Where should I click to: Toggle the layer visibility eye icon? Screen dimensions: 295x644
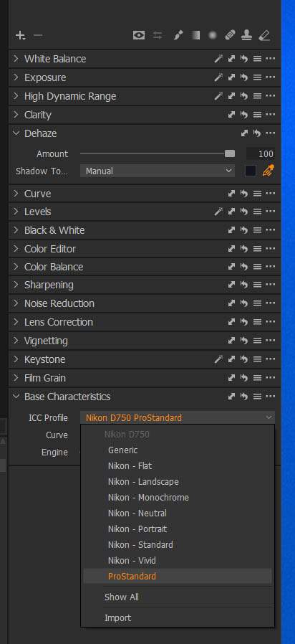139,36
